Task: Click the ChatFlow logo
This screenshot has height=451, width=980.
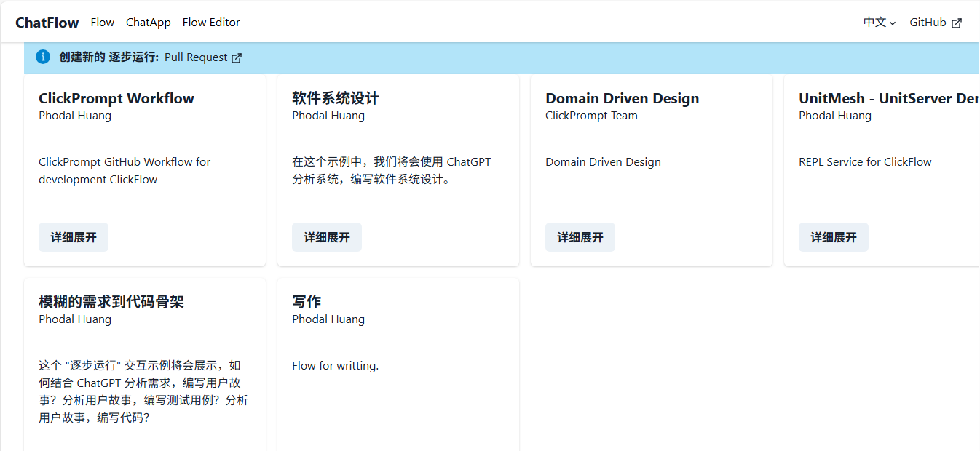Action: 47,23
